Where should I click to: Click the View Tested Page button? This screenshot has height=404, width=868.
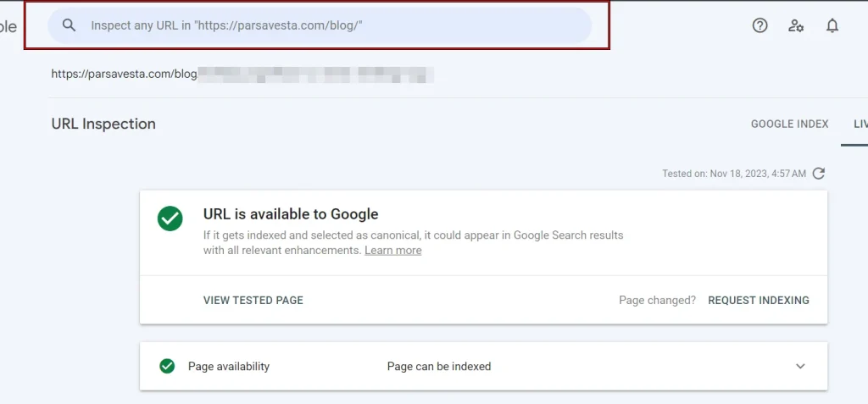[x=253, y=301]
